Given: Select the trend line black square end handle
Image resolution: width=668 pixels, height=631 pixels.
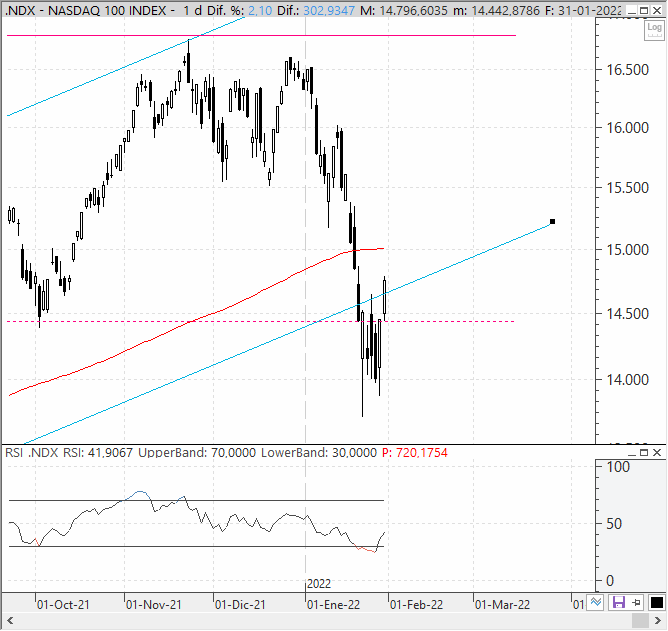Looking at the screenshot, I should point(553,222).
